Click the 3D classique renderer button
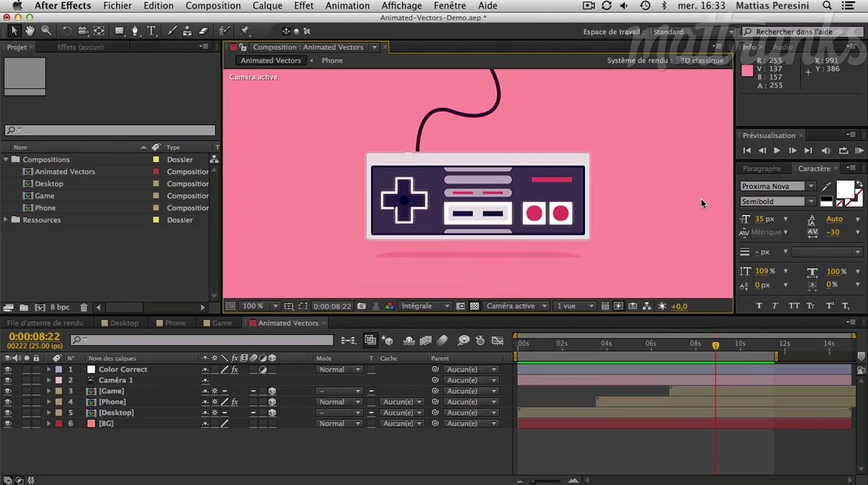Screen dimensions: 868x485 [x=702, y=61]
